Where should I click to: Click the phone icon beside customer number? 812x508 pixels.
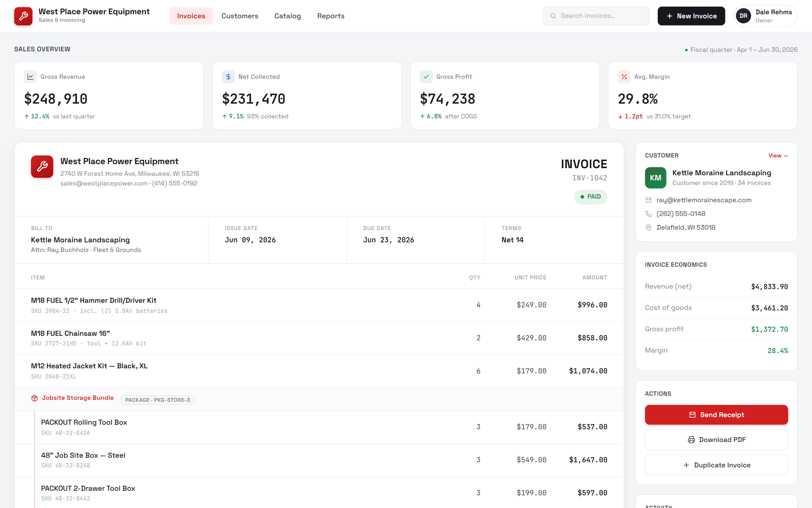pos(648,214)
